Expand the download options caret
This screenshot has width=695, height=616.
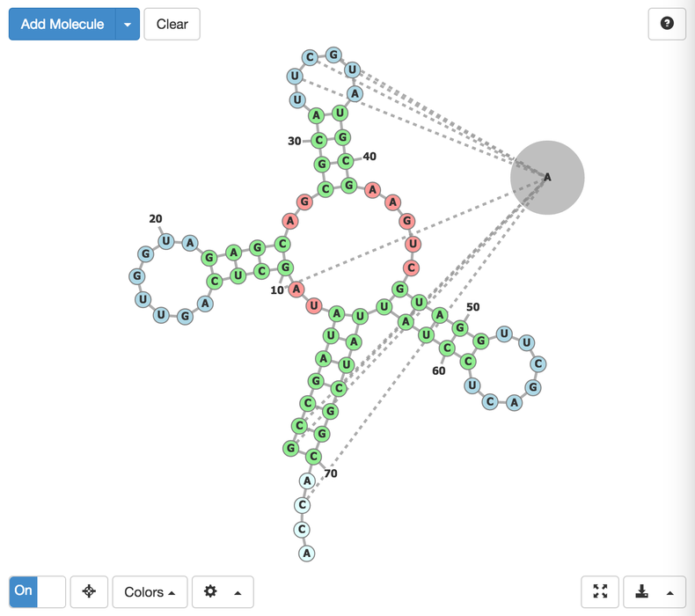point(670,591)
